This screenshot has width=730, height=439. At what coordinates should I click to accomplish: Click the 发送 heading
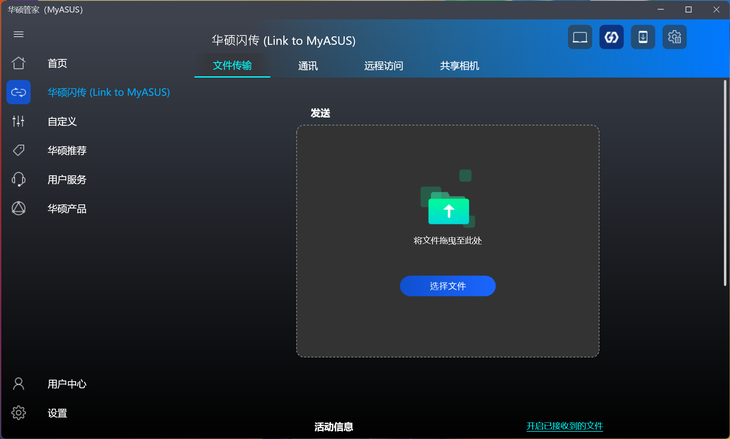click(x=320, y=113)
